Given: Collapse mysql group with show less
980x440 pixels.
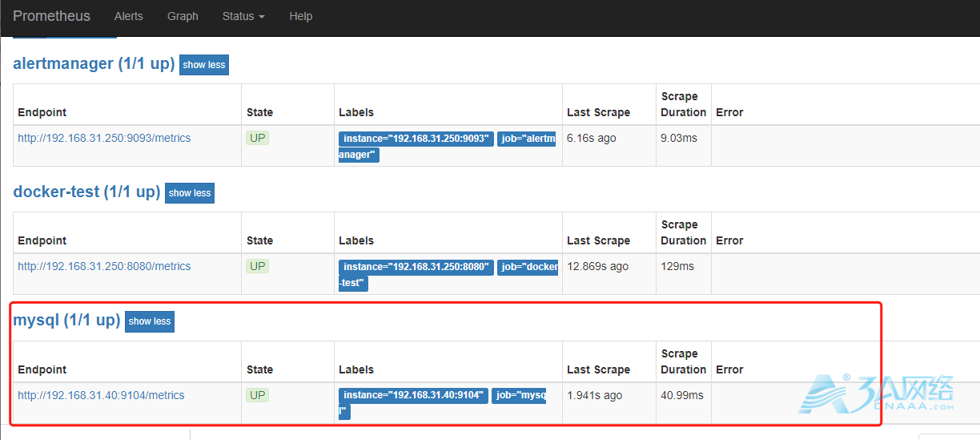Looking at the screenshot, I should point(150,321).
